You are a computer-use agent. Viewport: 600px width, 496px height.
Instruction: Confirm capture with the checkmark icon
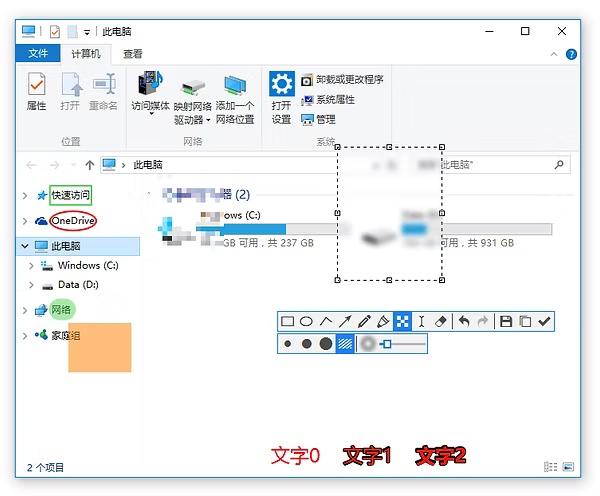point(544,322)
